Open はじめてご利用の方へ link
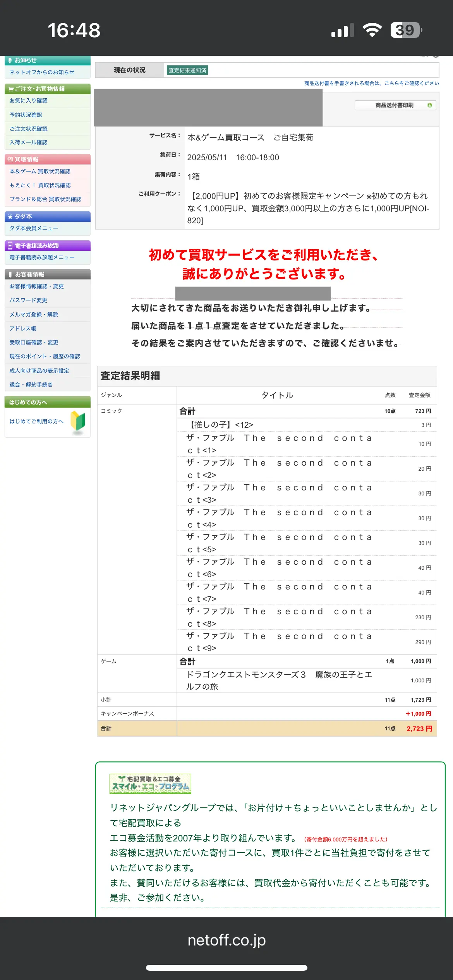This screenshot has width=453, height=980. (36, 421)
